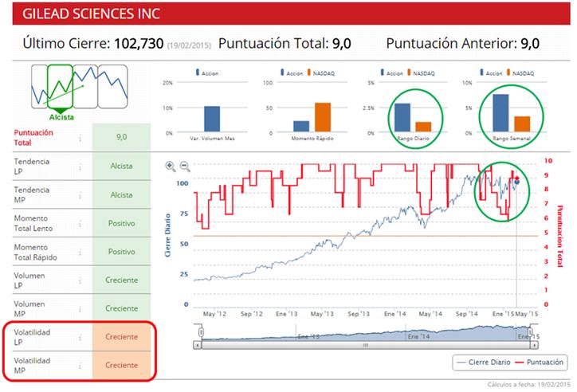Click the 9,0 value cell in the table
The image size is (577, 392).
(x=121, y=137)
